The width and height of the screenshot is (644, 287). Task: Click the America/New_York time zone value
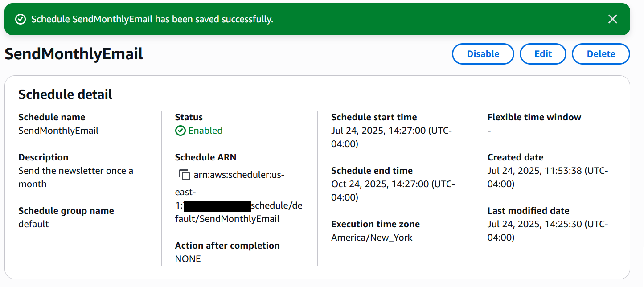coord(372,238)
